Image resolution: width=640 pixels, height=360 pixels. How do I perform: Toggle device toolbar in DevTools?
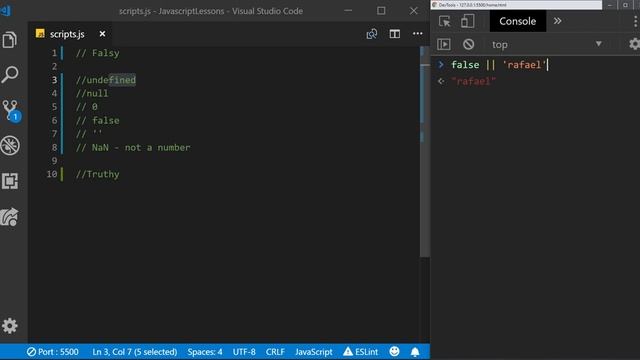[467, 21]
